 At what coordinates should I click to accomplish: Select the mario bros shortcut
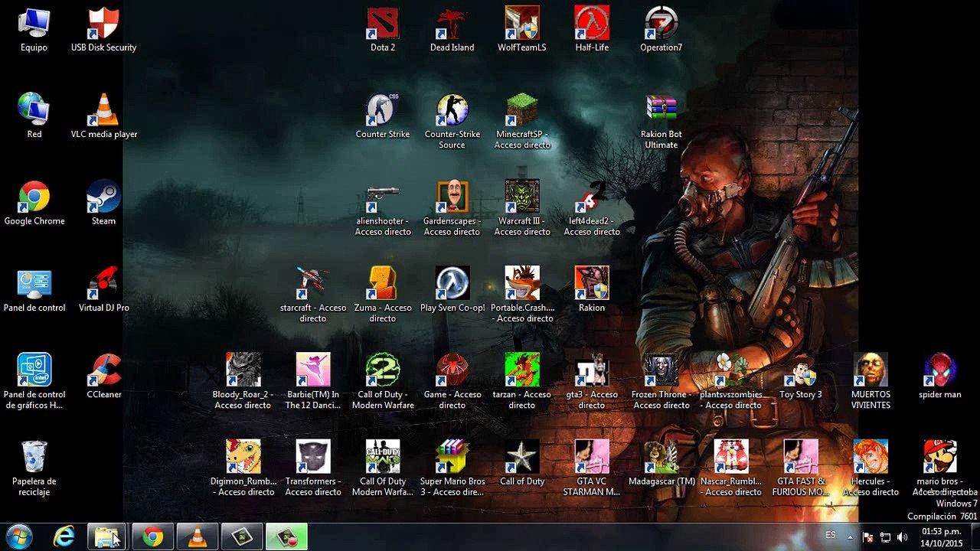(940, 468)
